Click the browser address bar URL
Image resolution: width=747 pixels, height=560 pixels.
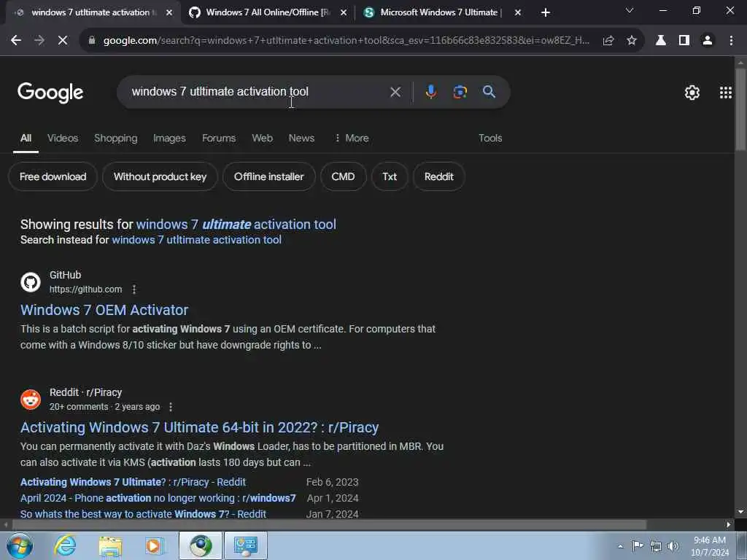coord(347,41)
